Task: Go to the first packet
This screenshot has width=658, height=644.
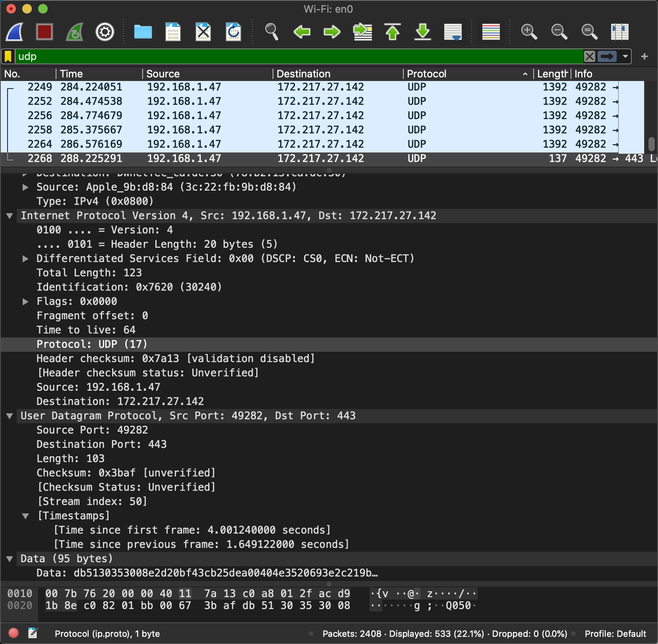Action: click(393, 32)
